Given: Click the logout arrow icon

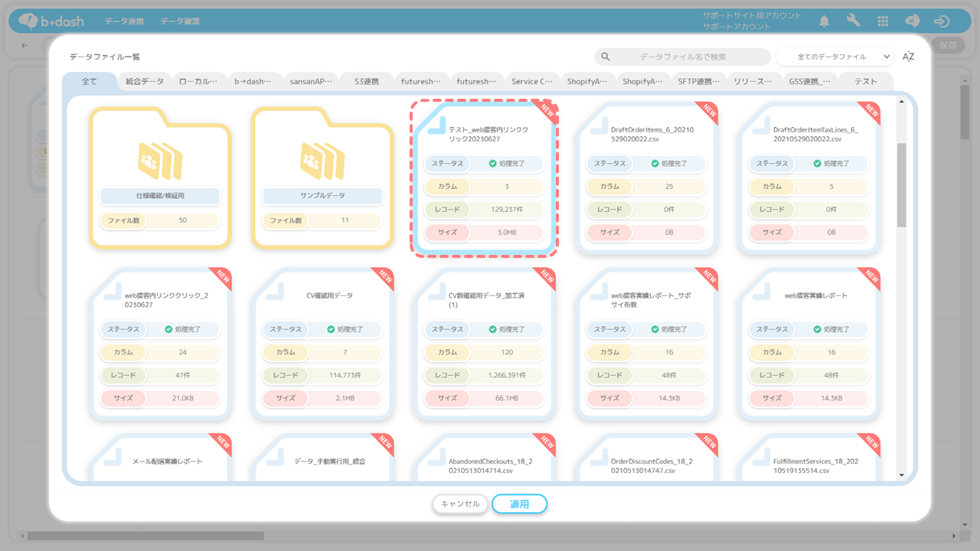Looking at the screenshot, I should pos(942,21).
